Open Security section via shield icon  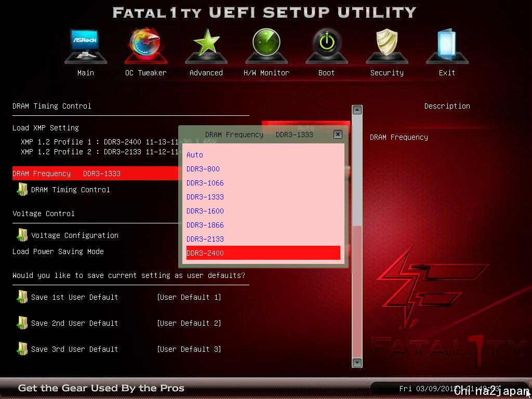pyautogui.click(x=387, y=46)
